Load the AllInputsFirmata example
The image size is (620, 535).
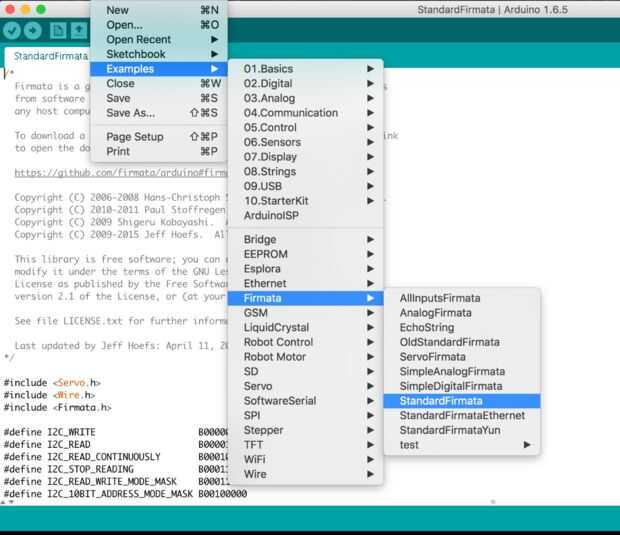[x=462, y=298]
